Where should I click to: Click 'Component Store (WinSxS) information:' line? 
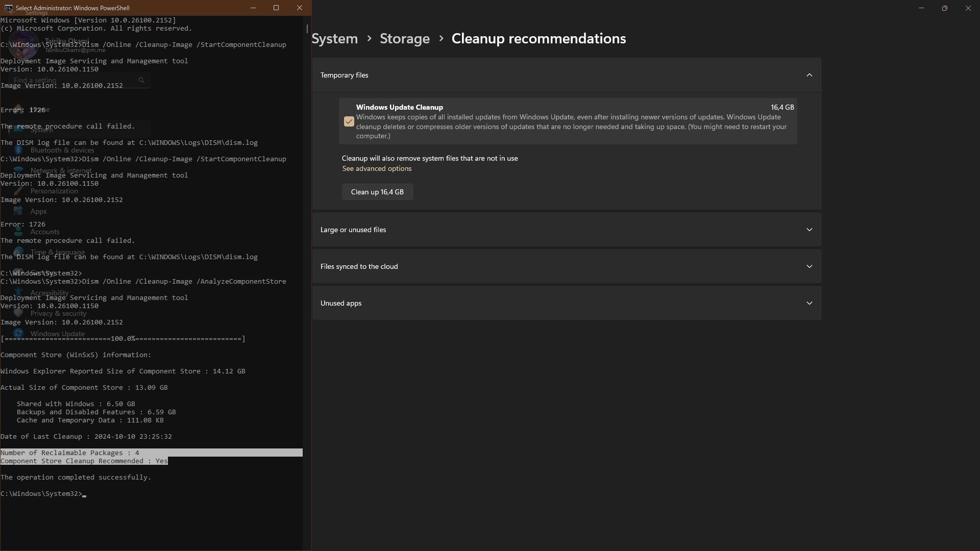click(x=76, y=355)
